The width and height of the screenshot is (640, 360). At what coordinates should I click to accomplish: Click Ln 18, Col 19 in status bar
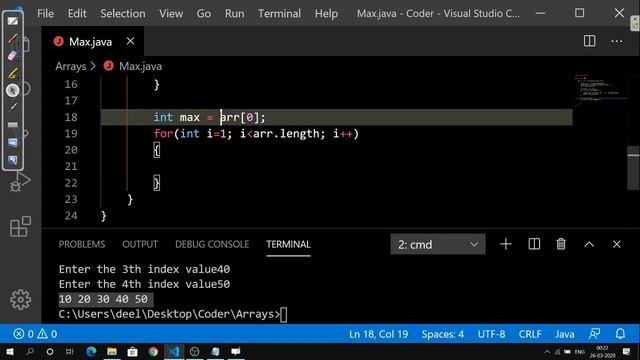coord(378,334)
